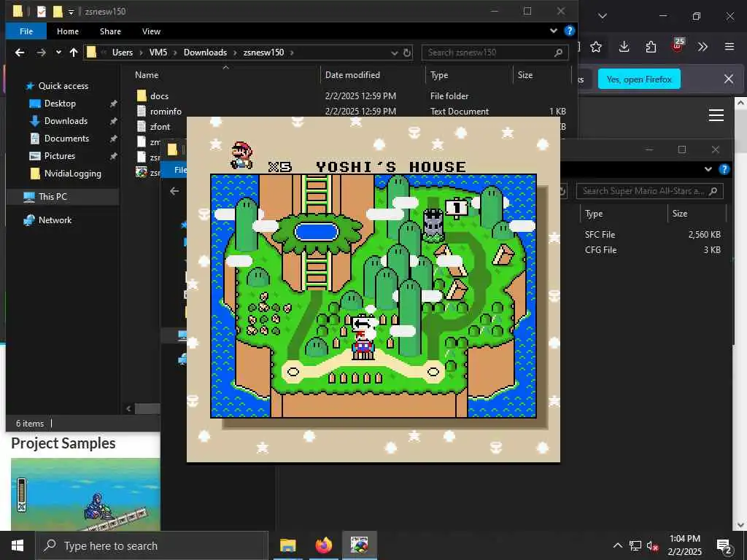This screenshot has height=560, width=747.
Task: Click the Search zsnesw150 field
Action: coord(495,52)
